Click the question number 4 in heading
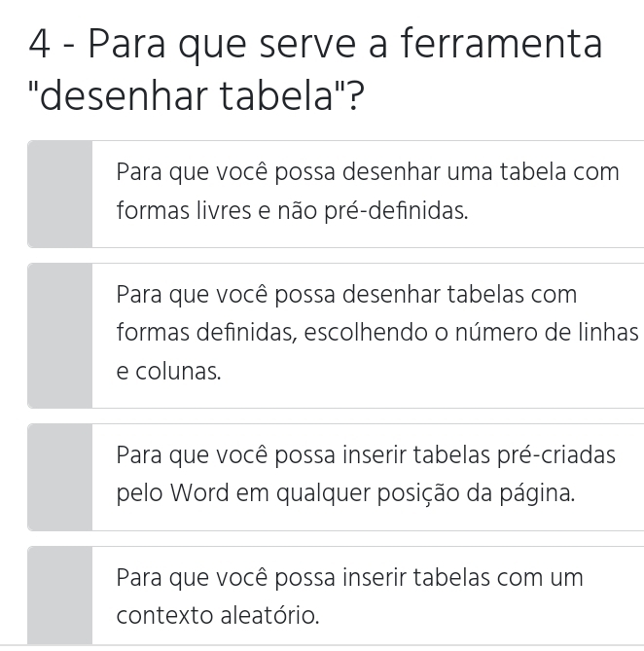 (39, 45)
